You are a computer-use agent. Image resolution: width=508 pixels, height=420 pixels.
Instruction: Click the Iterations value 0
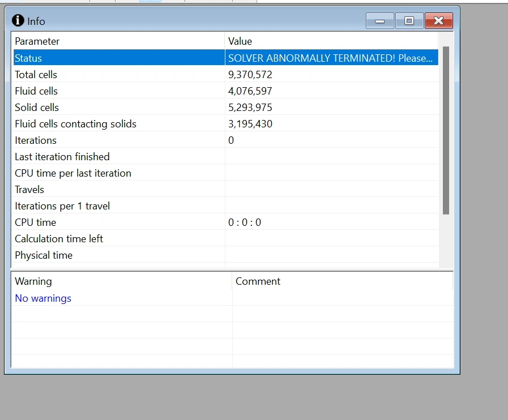(x=231, y=140)
